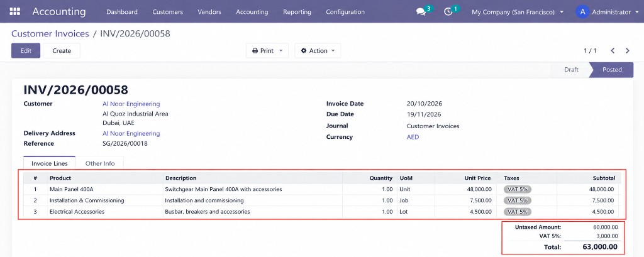The height and width of the screenshot is (257, 644).
Task: Click the Customer Invoices journal value
Action: [x=433, y=126]
